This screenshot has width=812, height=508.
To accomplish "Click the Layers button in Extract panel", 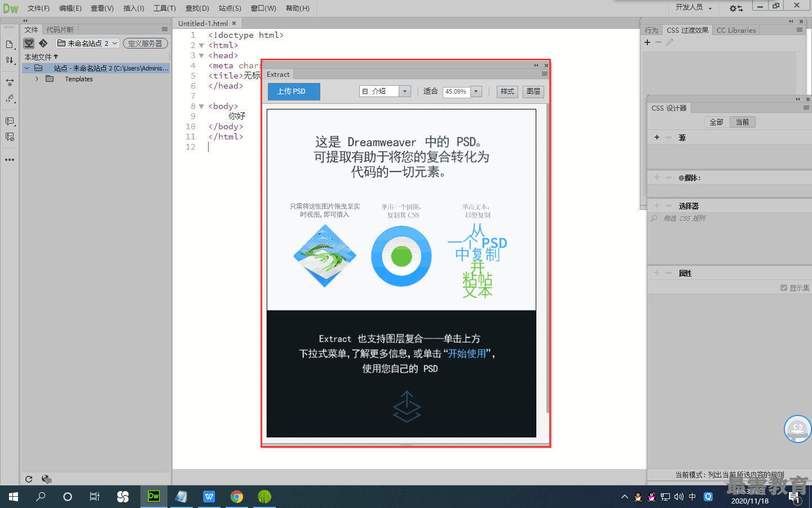I will (533, 91).
